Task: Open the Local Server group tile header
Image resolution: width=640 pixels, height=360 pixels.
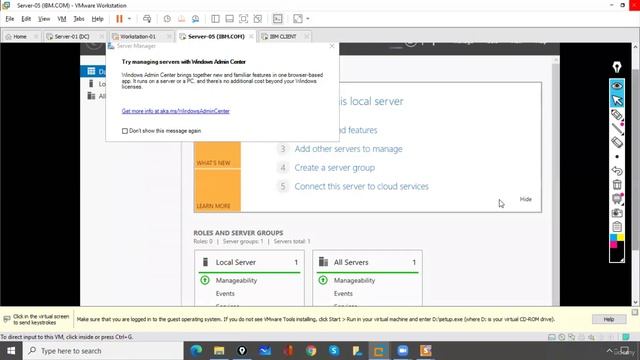Action: pyautogui.click(x=249, y=262)
